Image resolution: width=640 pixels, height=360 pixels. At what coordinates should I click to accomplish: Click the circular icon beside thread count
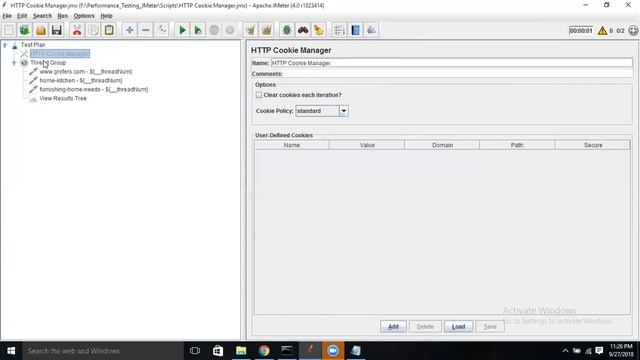633,31
